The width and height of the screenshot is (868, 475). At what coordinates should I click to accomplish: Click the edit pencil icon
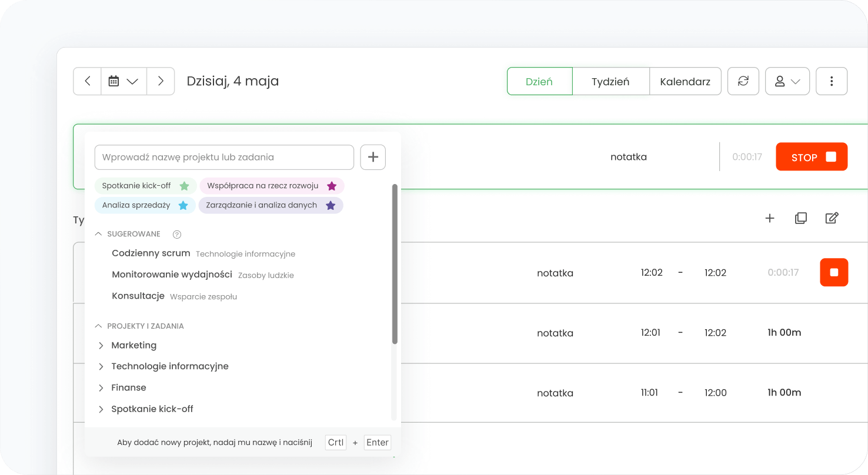pos(832,218)
